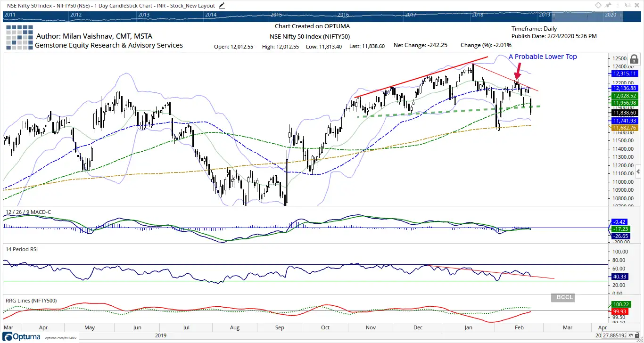
Task: Expand the collapsed side panel arrow on right edge
Action: point(638,171)
